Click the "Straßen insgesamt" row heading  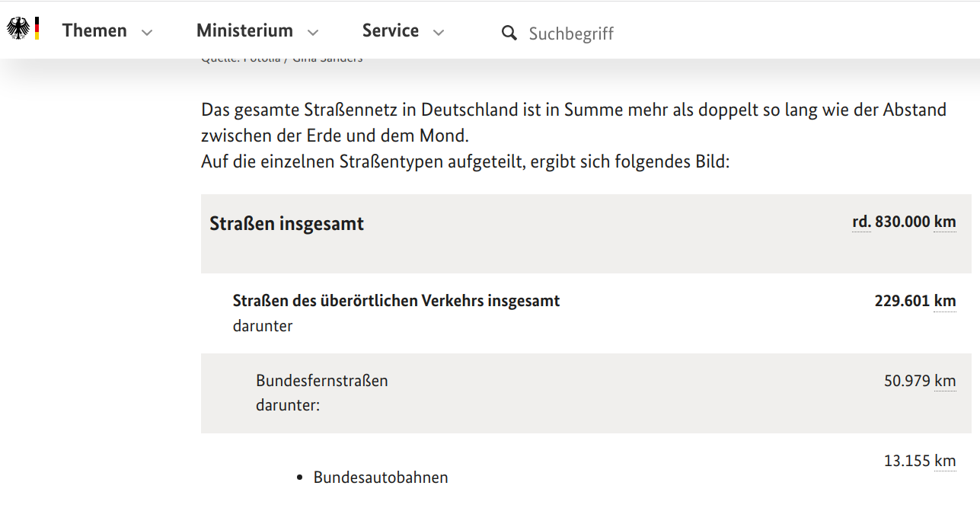[x=286, y=224]
